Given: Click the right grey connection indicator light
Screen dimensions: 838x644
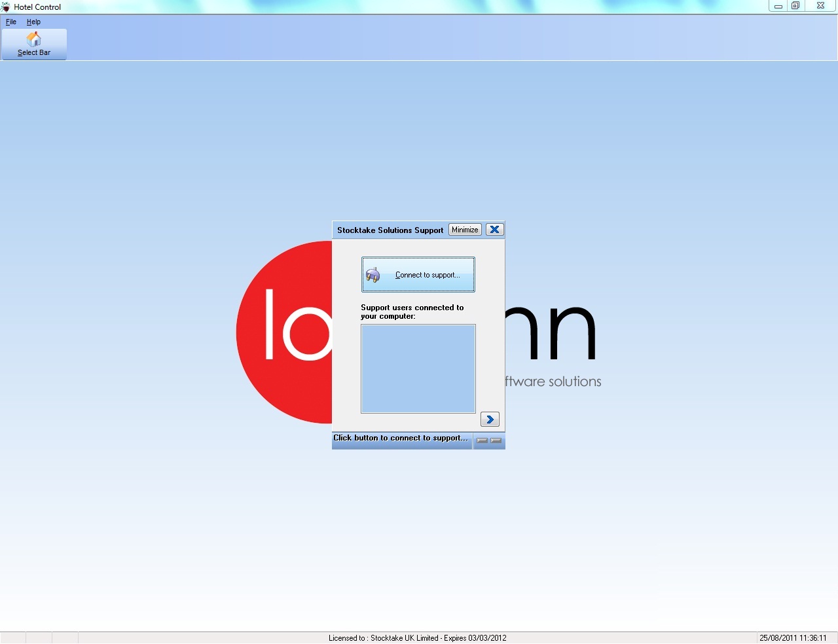Looking at the screenshot, I should coord(496,440).
